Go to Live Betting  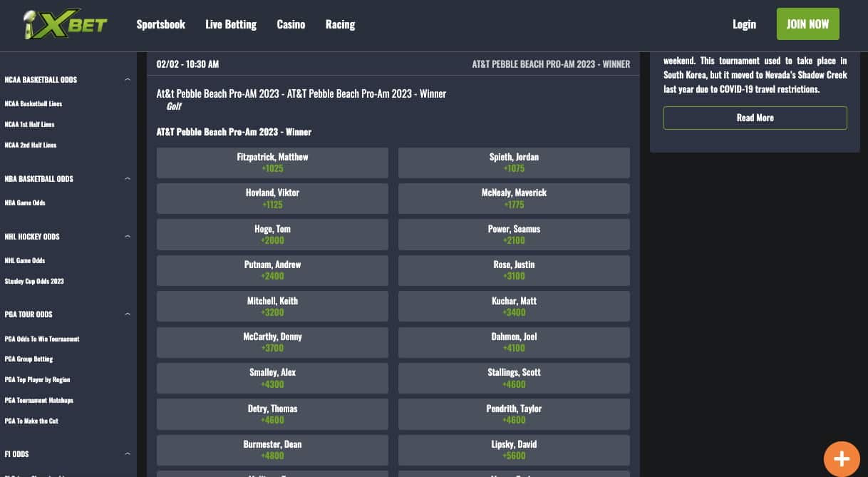click(x=231, y=24)
